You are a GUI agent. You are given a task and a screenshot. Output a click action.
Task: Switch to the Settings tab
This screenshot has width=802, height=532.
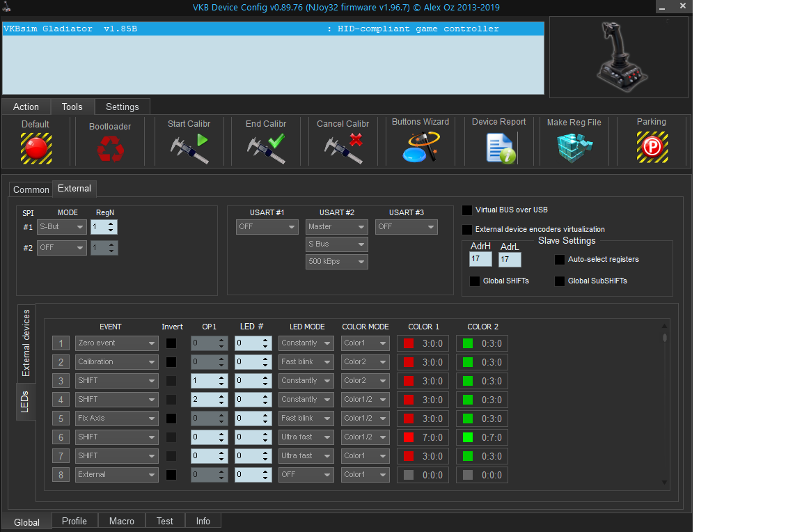(x=123, y=107)
